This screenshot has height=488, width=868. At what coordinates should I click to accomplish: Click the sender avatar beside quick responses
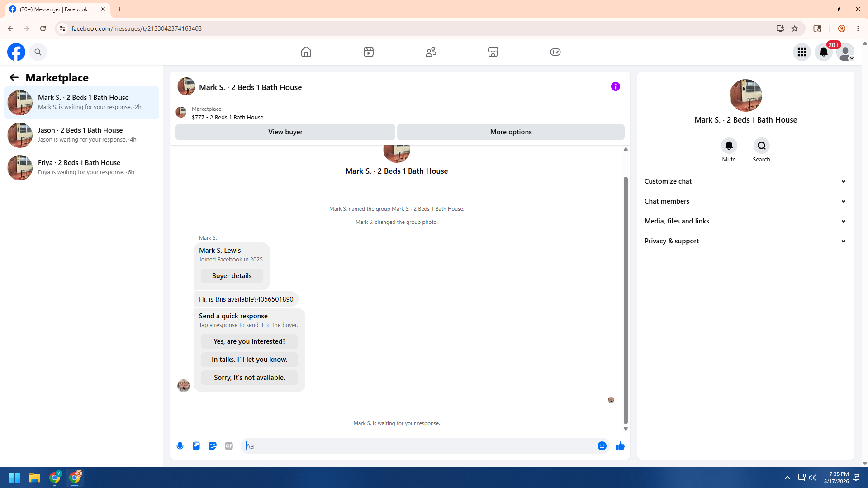tap(184, 386)
